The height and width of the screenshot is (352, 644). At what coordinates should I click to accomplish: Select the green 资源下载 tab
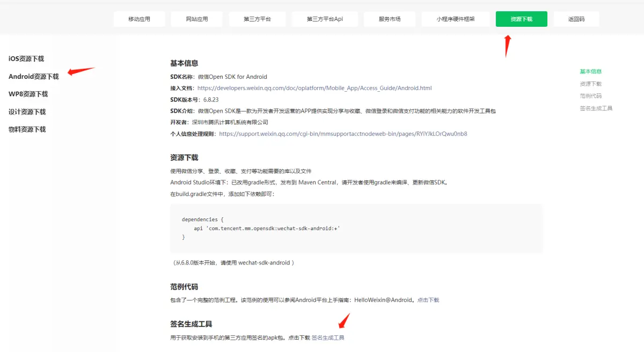point(522,19)
